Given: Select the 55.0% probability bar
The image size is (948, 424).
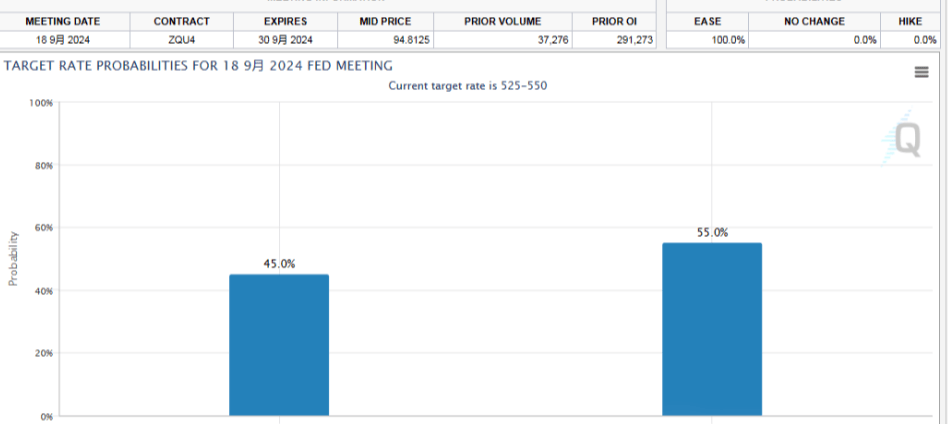Looking at the screenshot, I should tap(711, 329).
